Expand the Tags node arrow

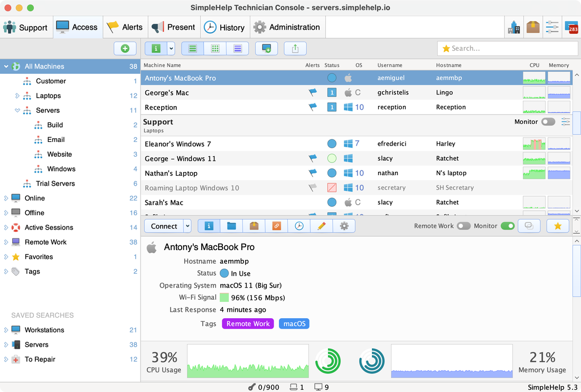point(6,272)
